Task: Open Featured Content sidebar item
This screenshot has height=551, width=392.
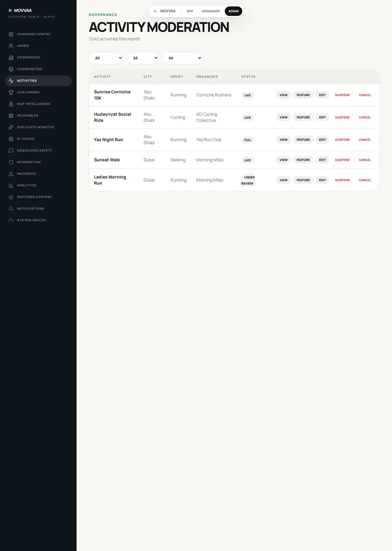Action: click(x=38, y=197)
